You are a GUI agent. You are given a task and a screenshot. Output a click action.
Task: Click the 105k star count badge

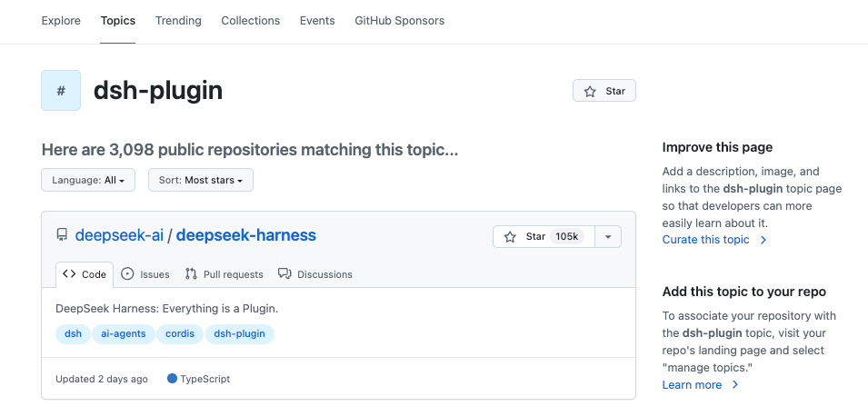pyautogui.click(x=567, y=237)
